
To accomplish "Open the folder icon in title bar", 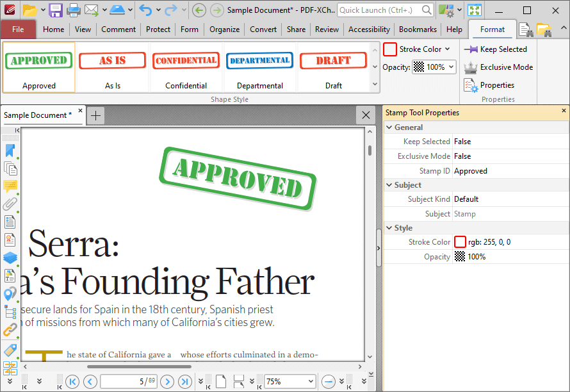I will (30, 10).
